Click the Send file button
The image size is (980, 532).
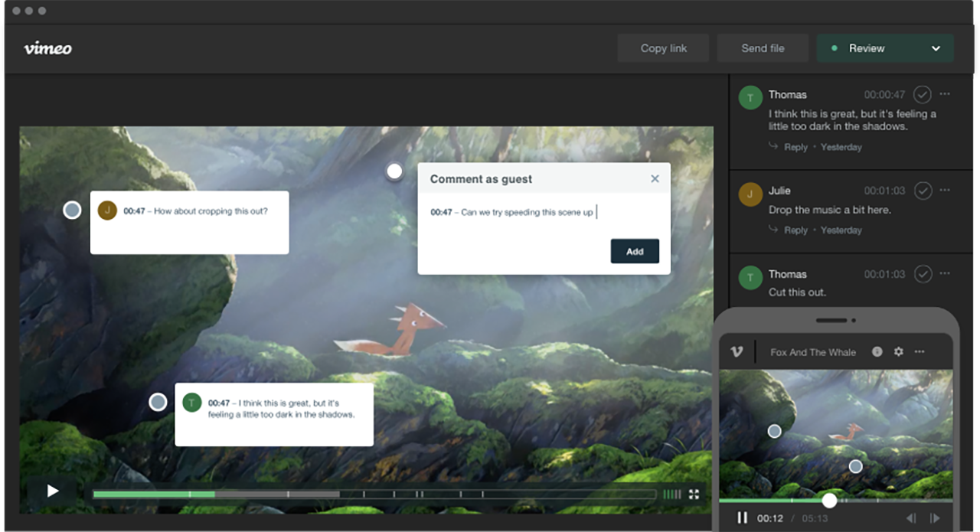tap(763, 48)
